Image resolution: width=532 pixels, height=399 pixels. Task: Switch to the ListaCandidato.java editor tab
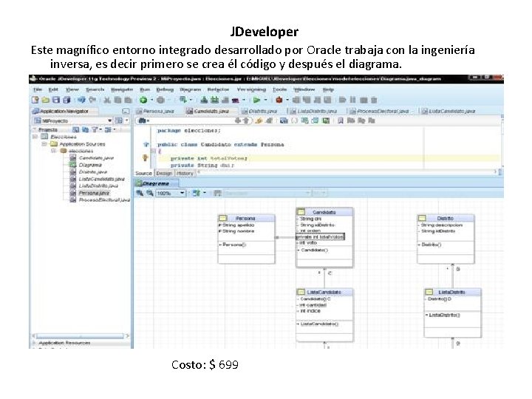pyautogui.click(x=449, y=112)
